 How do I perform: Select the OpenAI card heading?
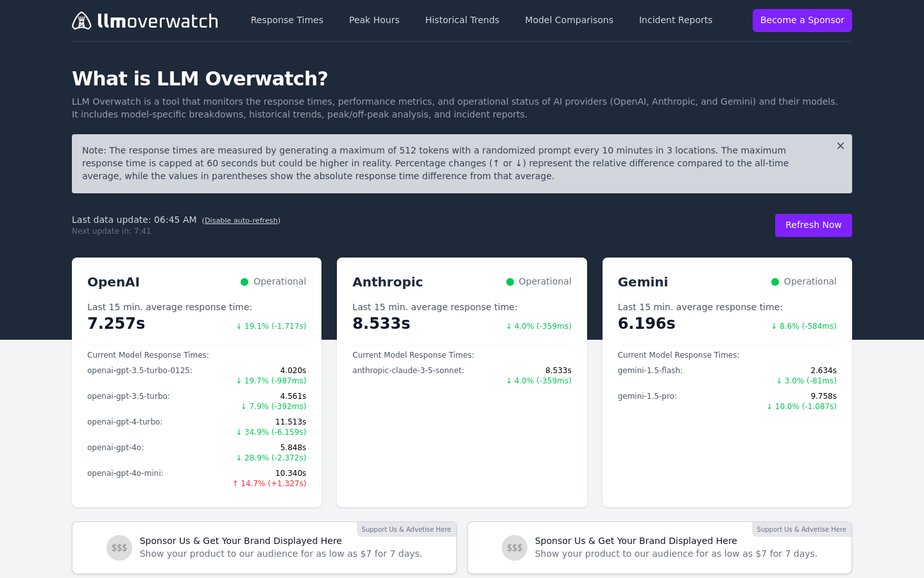click(x=114, y=282)
